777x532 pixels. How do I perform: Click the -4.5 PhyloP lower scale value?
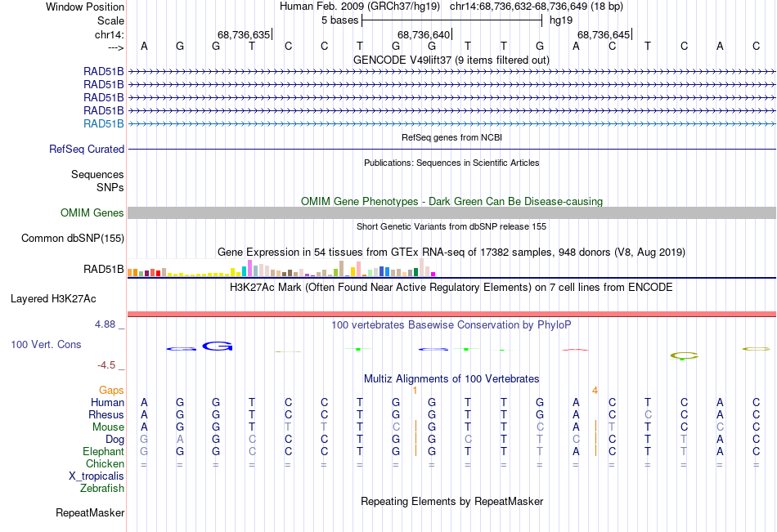[x=106, y=365]
